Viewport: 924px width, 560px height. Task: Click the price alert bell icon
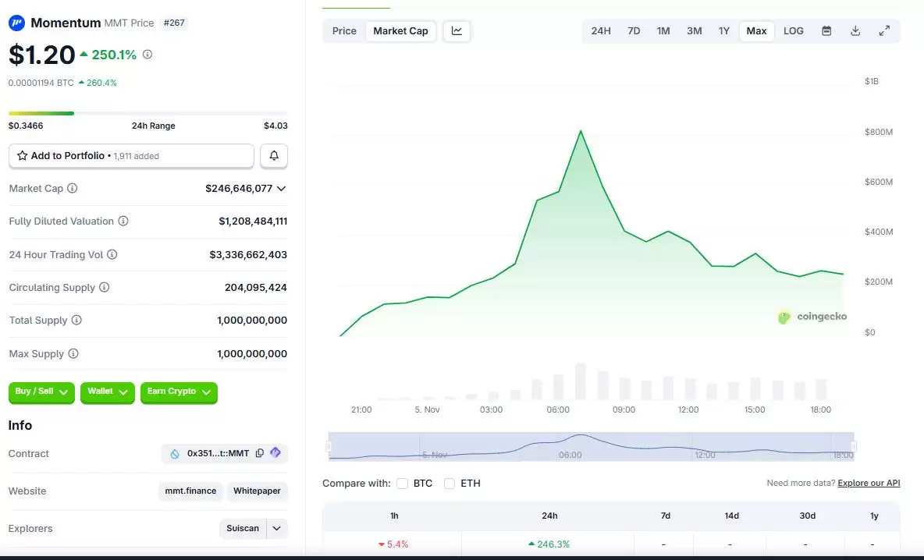273,155
